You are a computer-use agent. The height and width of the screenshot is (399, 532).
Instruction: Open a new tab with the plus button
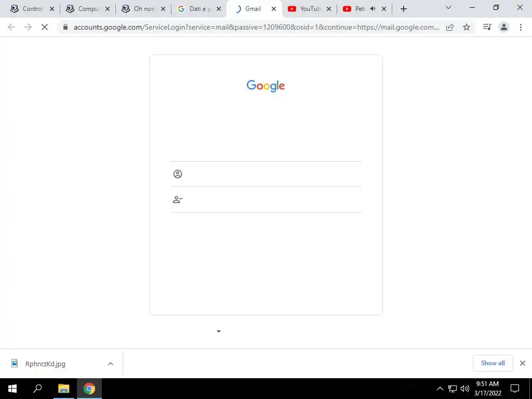pyautogui.click(x=403, y=9)
